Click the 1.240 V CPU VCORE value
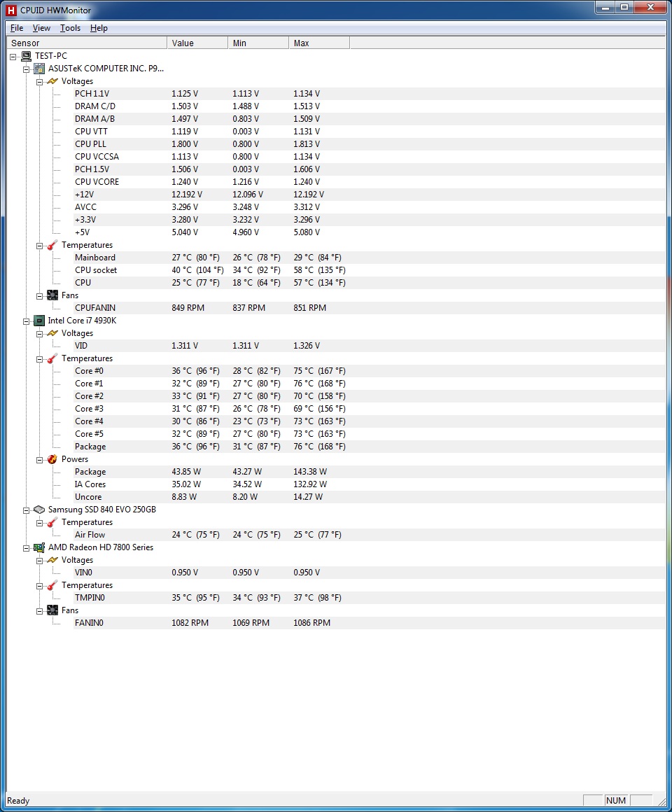 [x=185, y=182]
